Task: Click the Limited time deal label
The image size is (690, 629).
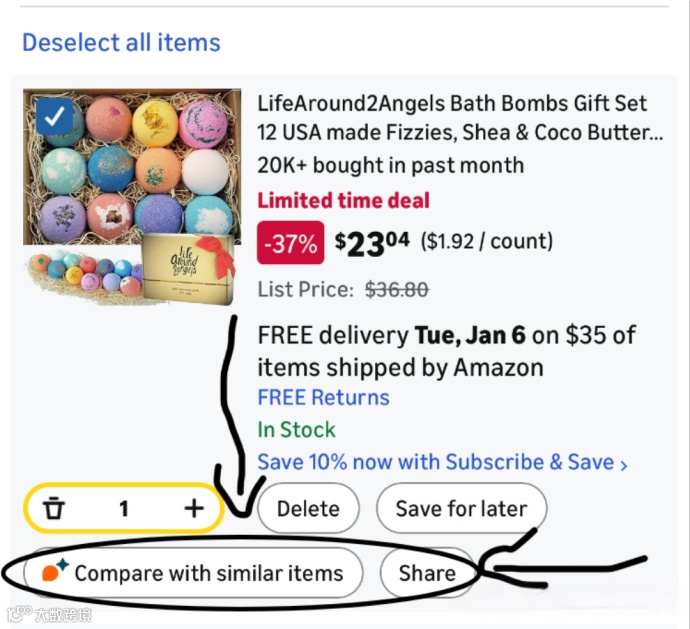Action: (344, 200)
